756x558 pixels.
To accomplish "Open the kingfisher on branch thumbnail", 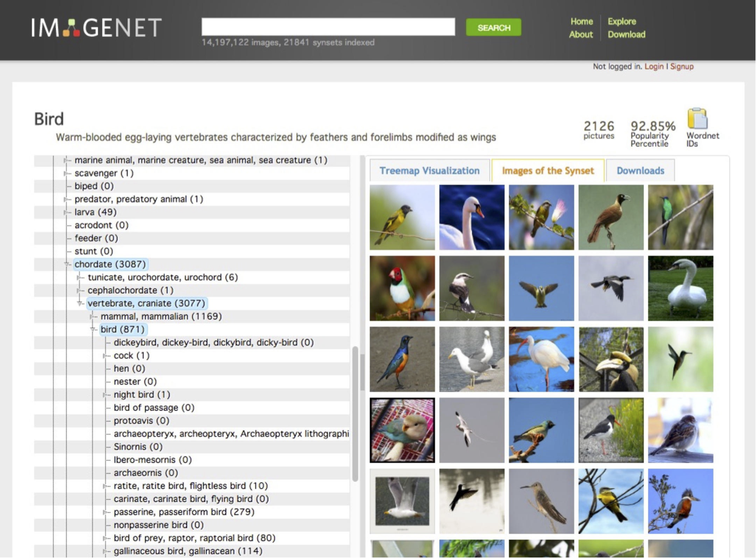I will [x=680, y=502].
